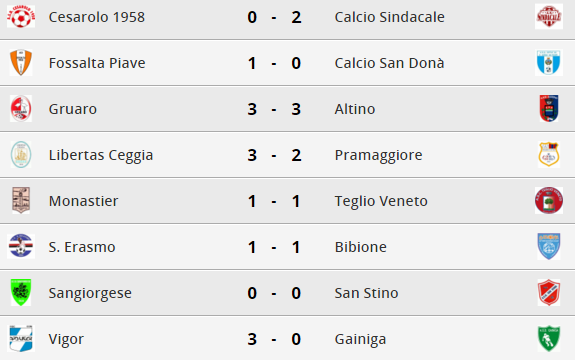575x360 pixels.
Task: Open the Fossalta Piave orange shield crest
Action: point(21,63)
